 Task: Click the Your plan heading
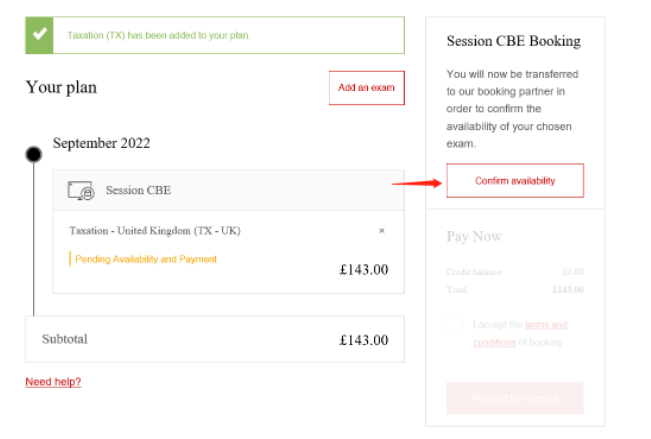coord(61,88)
